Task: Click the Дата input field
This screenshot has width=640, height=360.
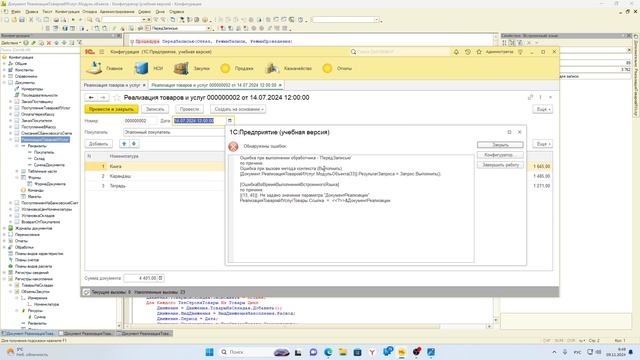Action: 199,121
